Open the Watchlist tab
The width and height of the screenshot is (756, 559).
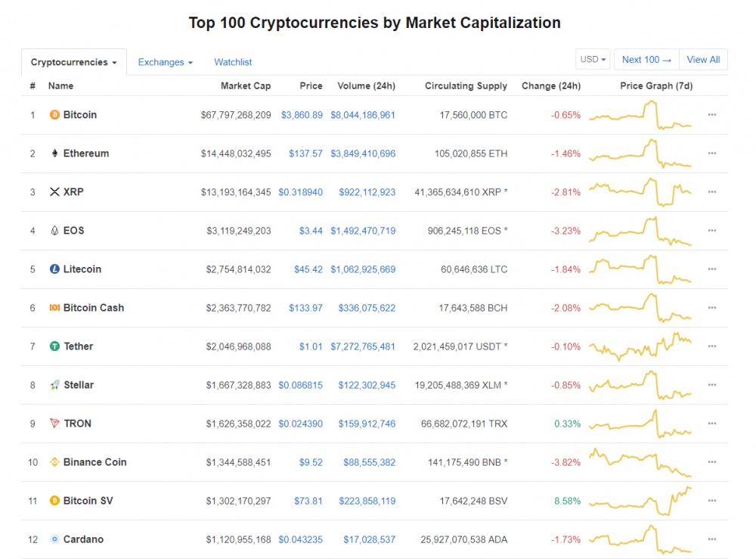click(x=233, y=62)
